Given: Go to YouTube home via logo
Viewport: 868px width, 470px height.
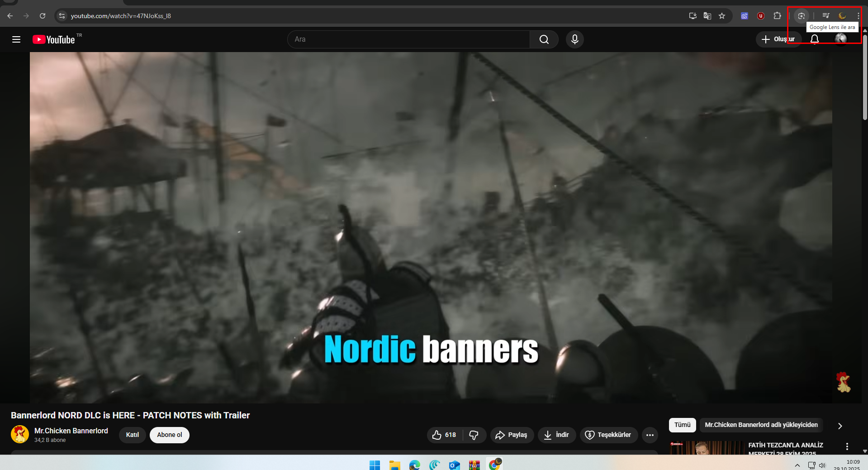Looking at the screenshot, I should (54, 39).
